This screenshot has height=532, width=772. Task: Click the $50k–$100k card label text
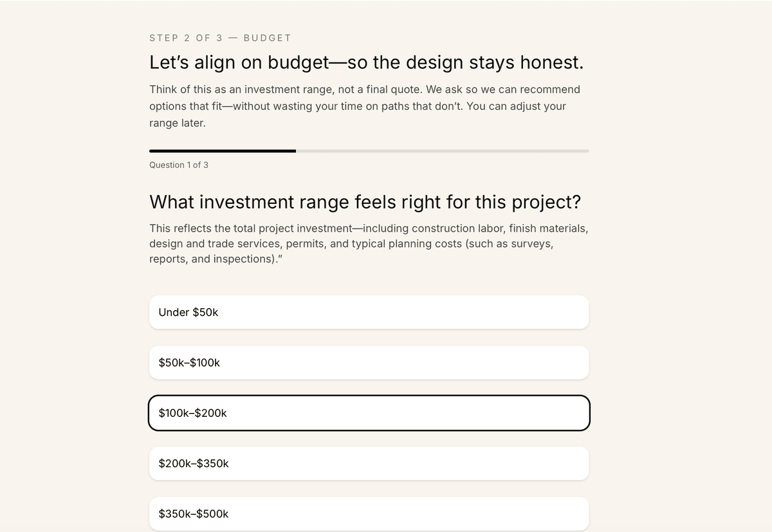coord(189,362)
